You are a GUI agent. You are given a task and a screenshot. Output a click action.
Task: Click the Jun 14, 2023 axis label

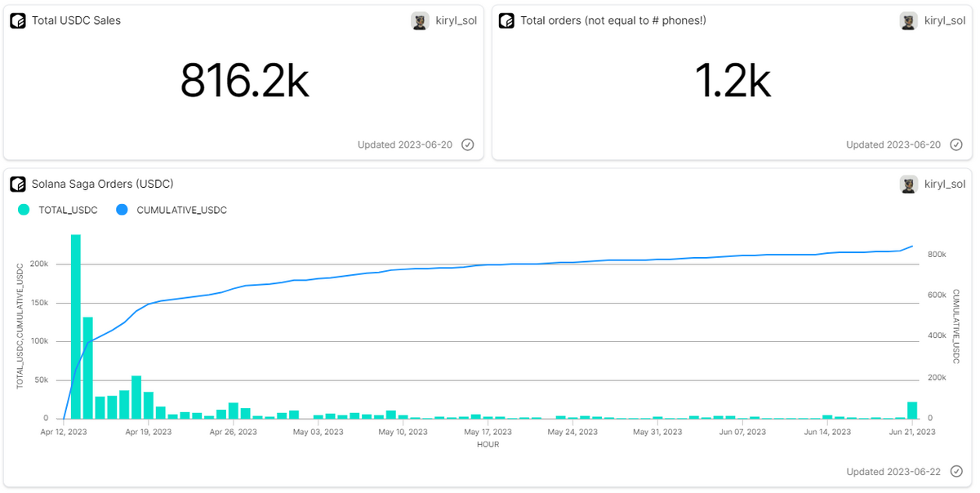(829, 433)
